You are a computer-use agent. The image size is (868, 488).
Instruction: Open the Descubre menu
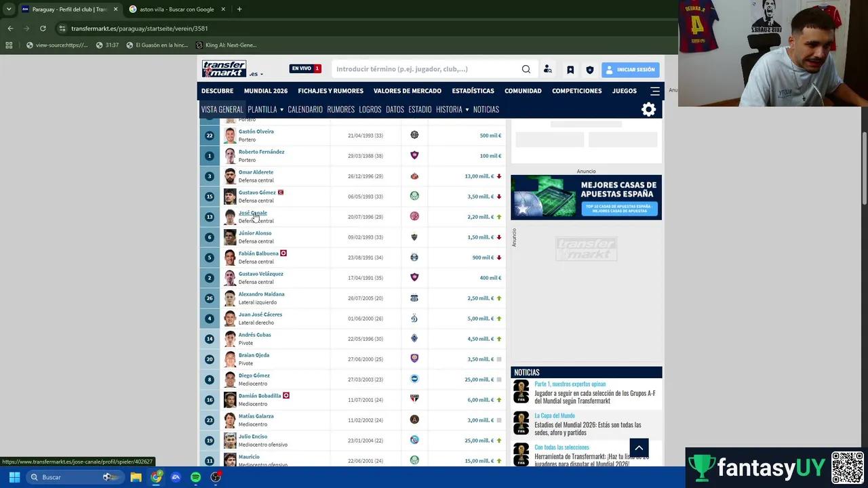[217, 91]
